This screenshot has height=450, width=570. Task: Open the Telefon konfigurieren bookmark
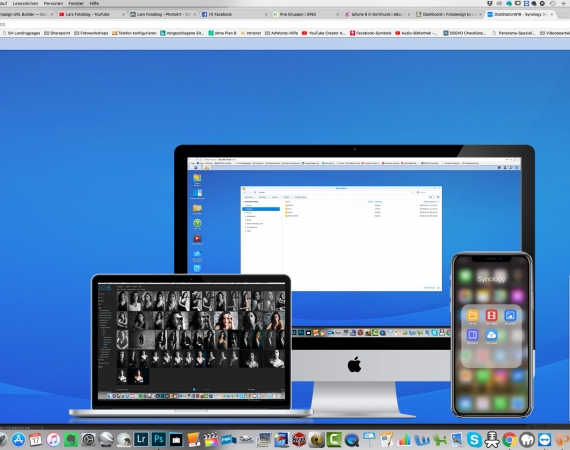(135, 33)
